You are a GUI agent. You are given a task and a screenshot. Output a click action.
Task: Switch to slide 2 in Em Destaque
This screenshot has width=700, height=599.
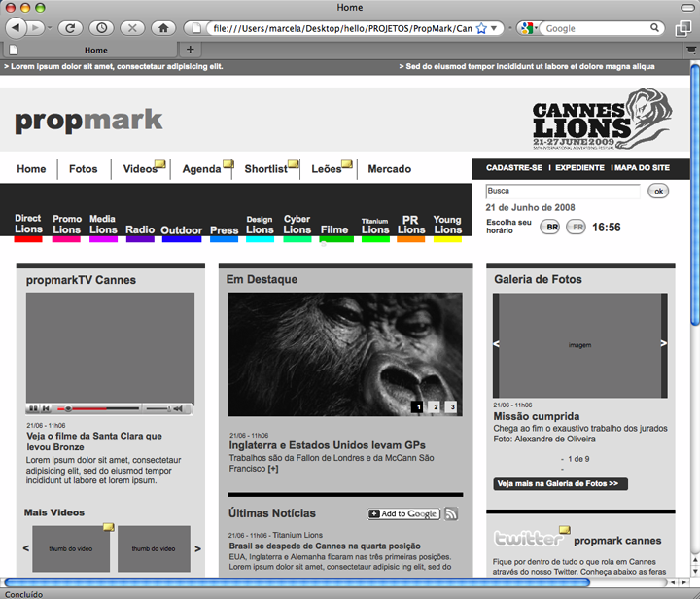434,406
